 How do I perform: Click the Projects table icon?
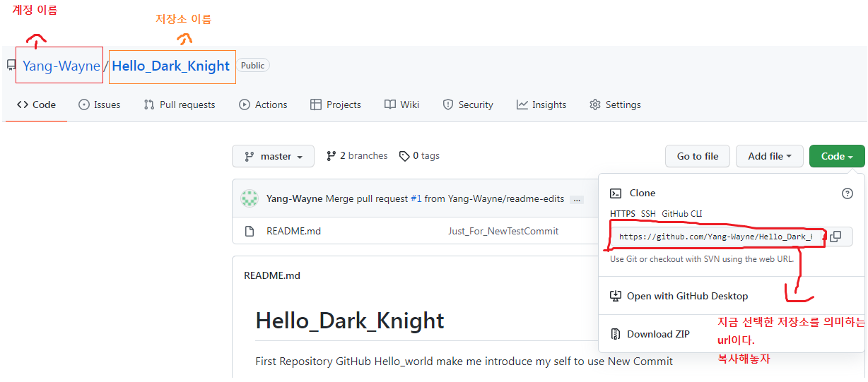pyautogui.click(x=316, y=105)
